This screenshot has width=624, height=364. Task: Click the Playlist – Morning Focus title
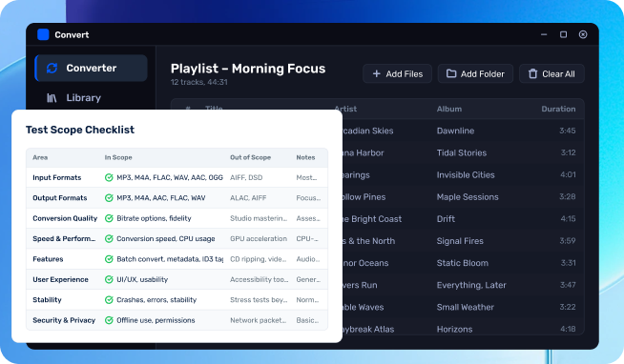(x=248, y=69)
